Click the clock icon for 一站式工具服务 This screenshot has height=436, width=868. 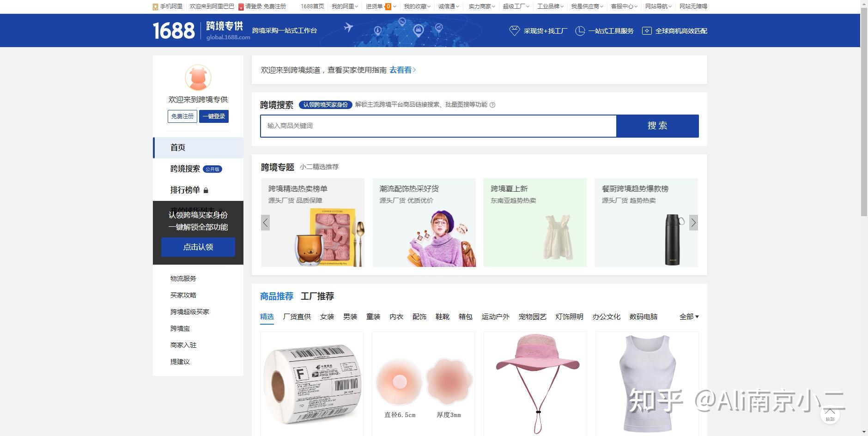[579, 30]
